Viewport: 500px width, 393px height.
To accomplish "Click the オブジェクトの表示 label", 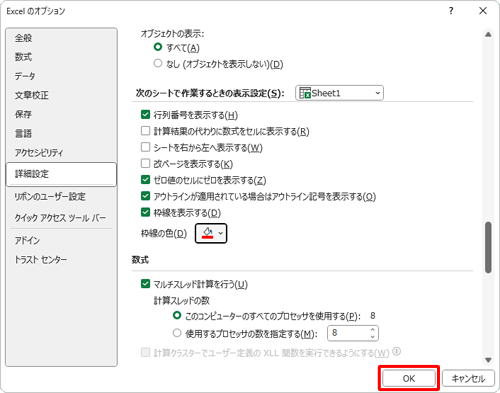I will [172, 34].
